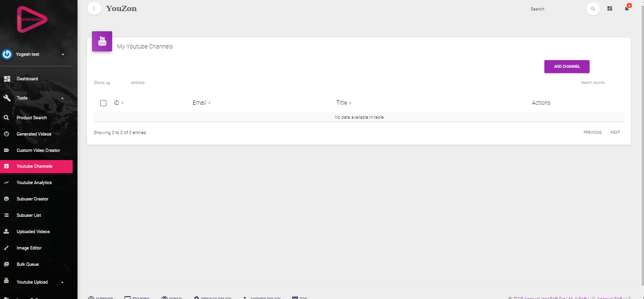Click the PREVIOUS pagination button

592,133
